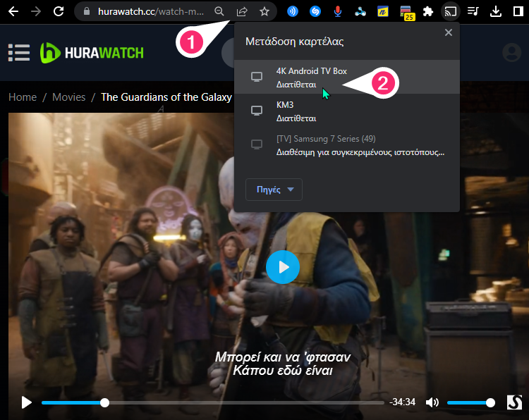
Task: Select the Samsung 7 Series TV
Action: [x=347, y=145]
